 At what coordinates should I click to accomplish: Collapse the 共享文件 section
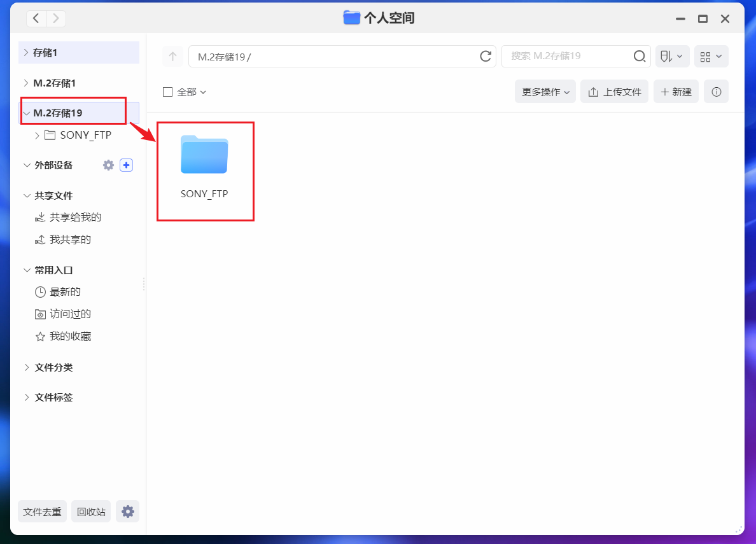[x=27, y=195]
